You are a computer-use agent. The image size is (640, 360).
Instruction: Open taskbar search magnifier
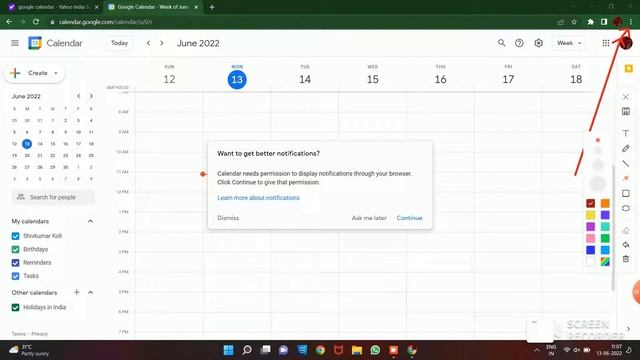247,350
